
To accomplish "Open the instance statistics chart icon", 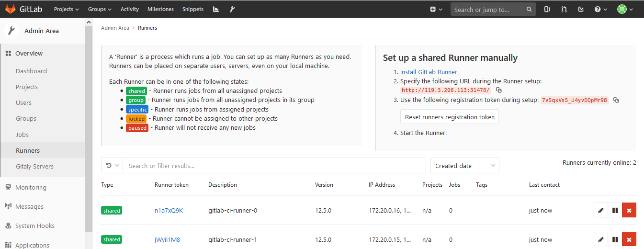I will (x=216, y=9).
